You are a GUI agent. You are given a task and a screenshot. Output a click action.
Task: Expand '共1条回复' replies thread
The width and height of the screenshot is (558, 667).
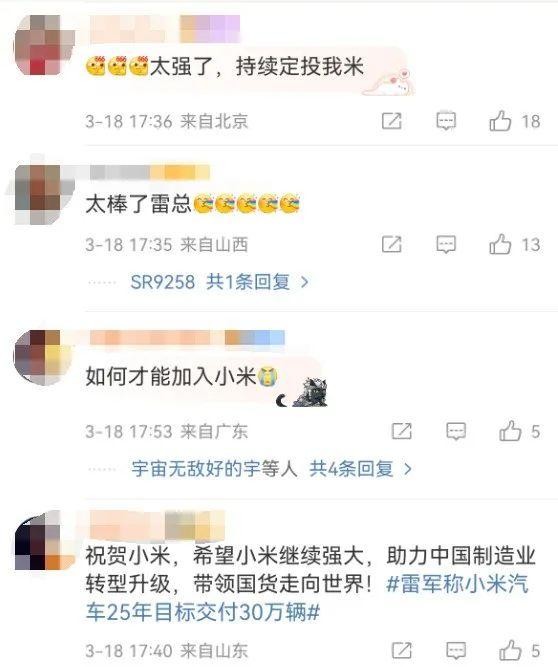click(x=257, y=282)
